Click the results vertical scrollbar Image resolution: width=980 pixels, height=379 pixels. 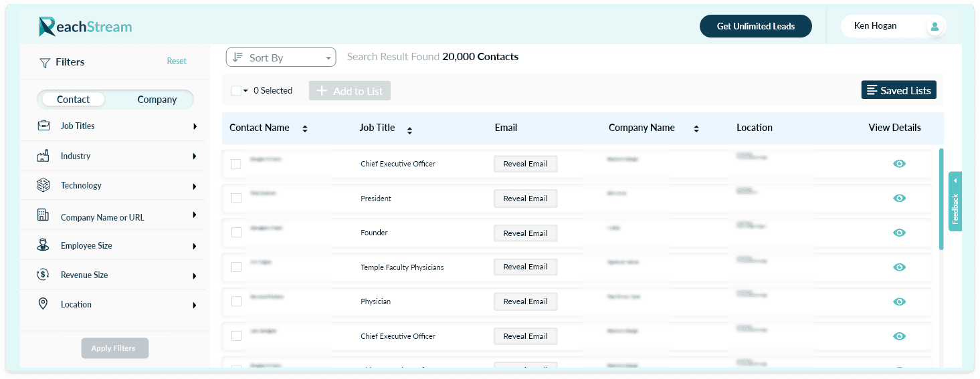click(x=942, y=199)
